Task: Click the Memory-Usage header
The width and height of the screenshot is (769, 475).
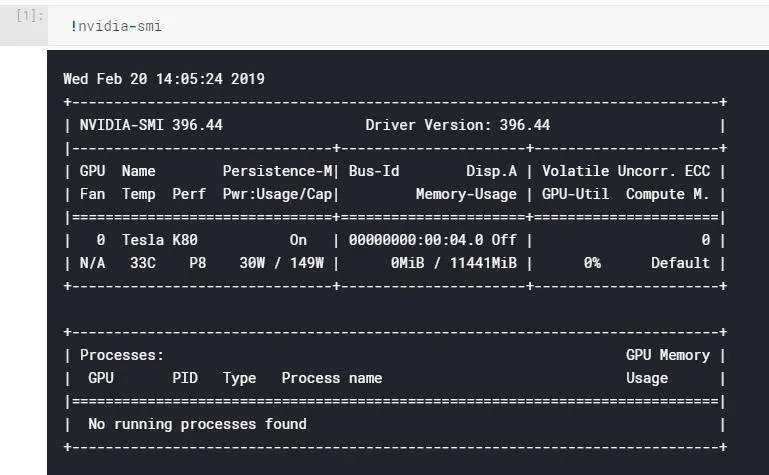Action: click(466, 194)
